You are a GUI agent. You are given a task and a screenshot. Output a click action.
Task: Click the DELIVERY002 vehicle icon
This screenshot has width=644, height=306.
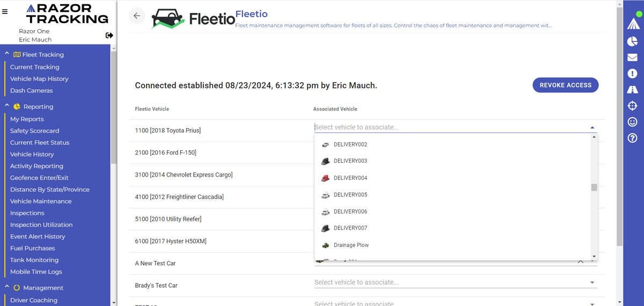click(325, 144)
